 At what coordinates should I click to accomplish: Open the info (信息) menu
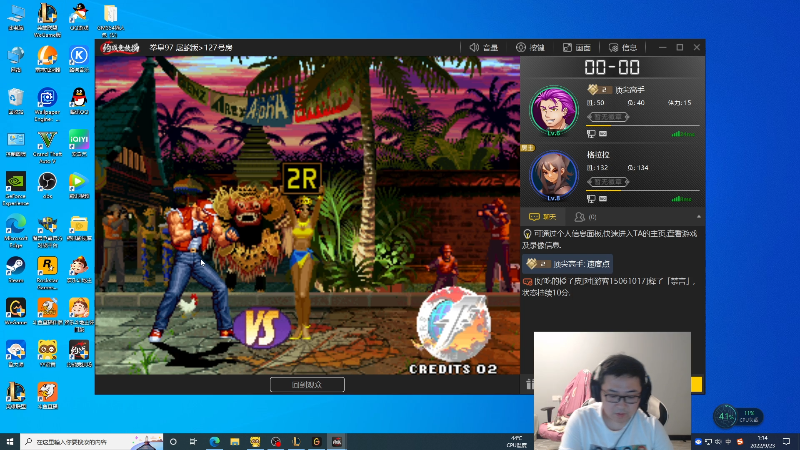[x=623, y=47]
